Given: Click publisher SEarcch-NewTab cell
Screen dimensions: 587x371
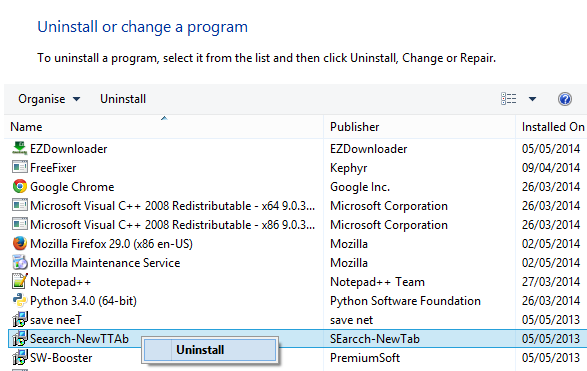Looking at the screenshot, I should [375, 339].
